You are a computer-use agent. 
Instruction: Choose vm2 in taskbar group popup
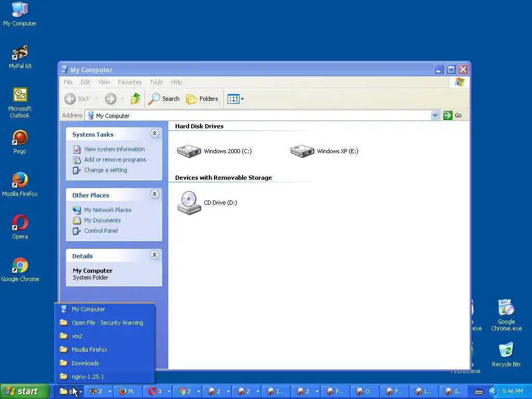[105, 336]
